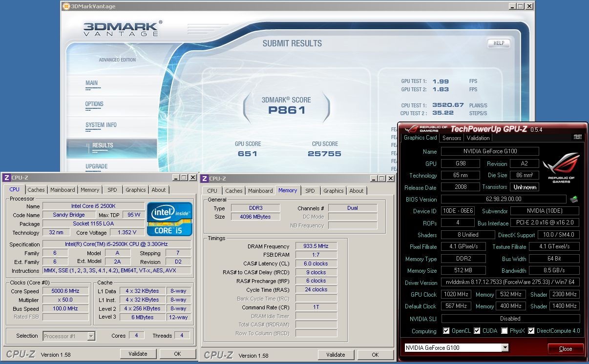Screen dimensions: 589x364
Task: Click the CPU TEST 1 value 3520.67
Action: coord(447,105)
